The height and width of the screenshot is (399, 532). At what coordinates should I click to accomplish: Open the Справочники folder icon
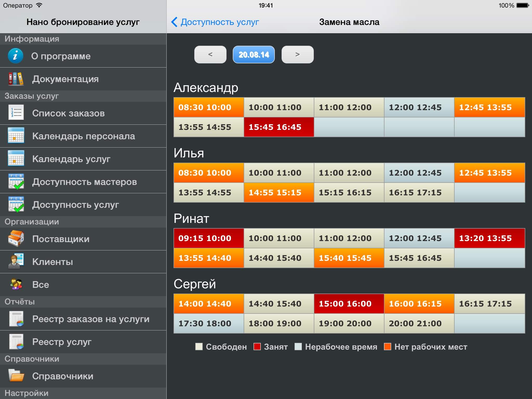pos(16,376)
